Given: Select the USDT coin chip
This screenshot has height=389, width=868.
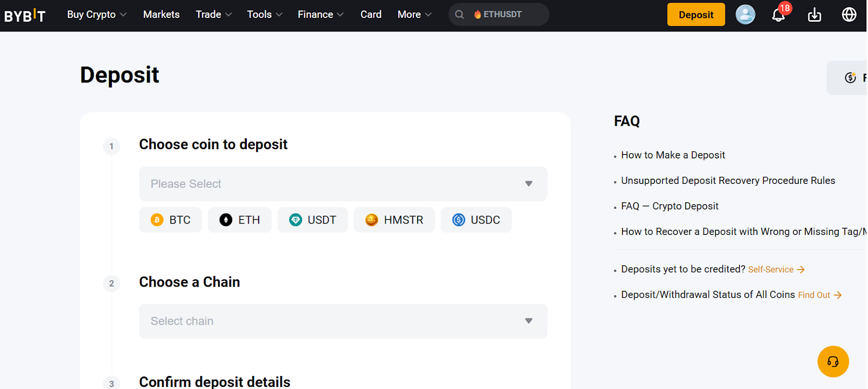Looking at the screenshot, I should click(312, 220).
